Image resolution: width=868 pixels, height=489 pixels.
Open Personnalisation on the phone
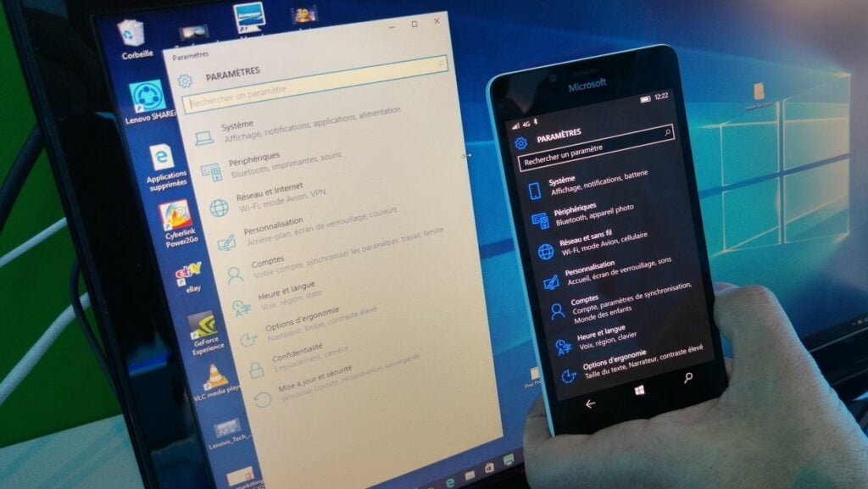click(607, 273)
